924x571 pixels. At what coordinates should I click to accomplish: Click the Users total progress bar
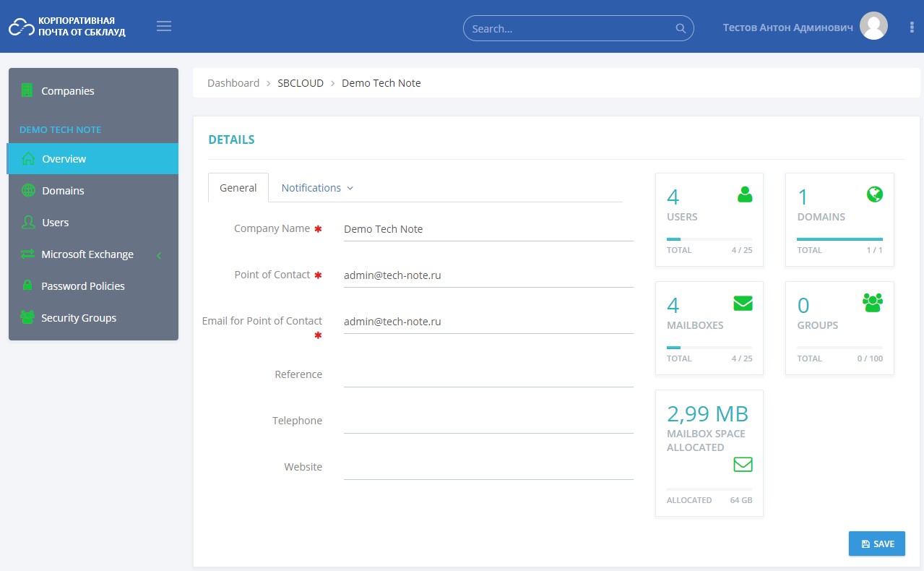click(x=709, y=239)
